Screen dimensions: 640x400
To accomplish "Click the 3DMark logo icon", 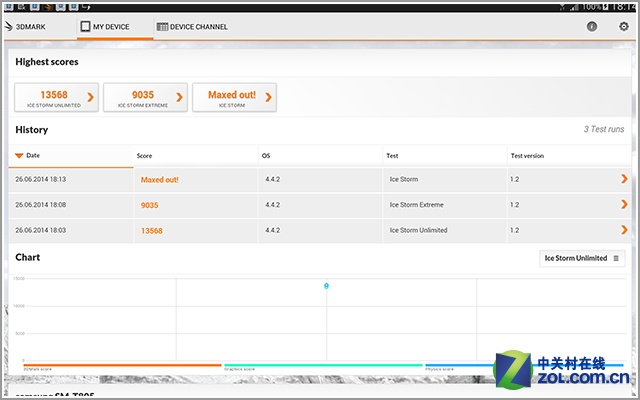I will [9, 27].
